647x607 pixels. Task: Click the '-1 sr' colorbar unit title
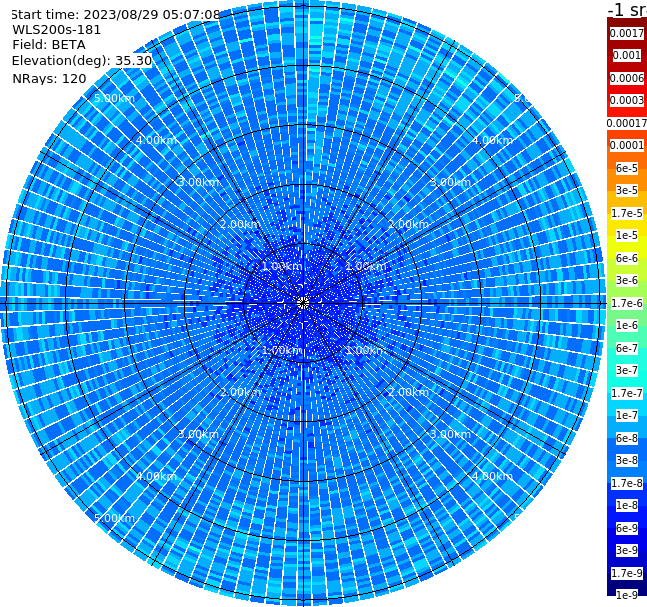[627, 9]
